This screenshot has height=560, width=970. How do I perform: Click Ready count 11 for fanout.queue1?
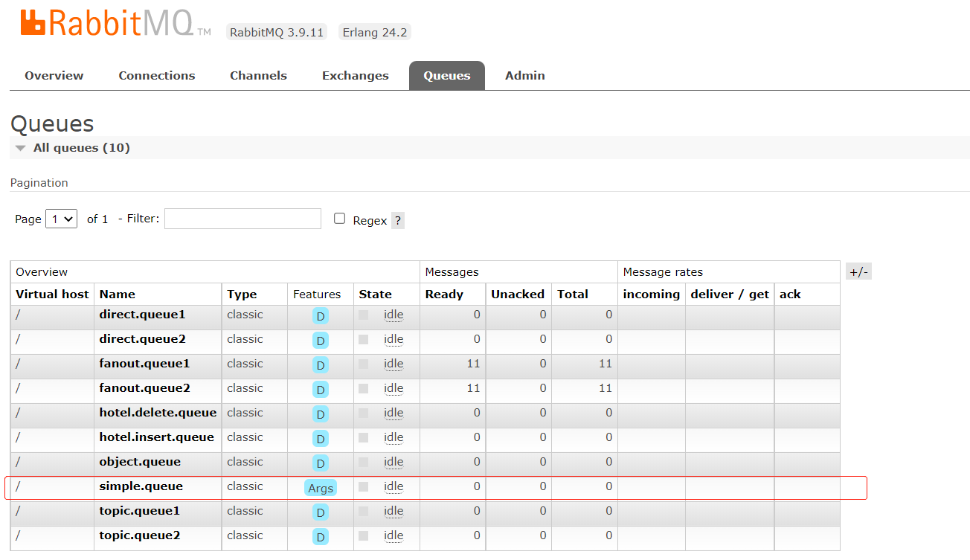(474, 364)
